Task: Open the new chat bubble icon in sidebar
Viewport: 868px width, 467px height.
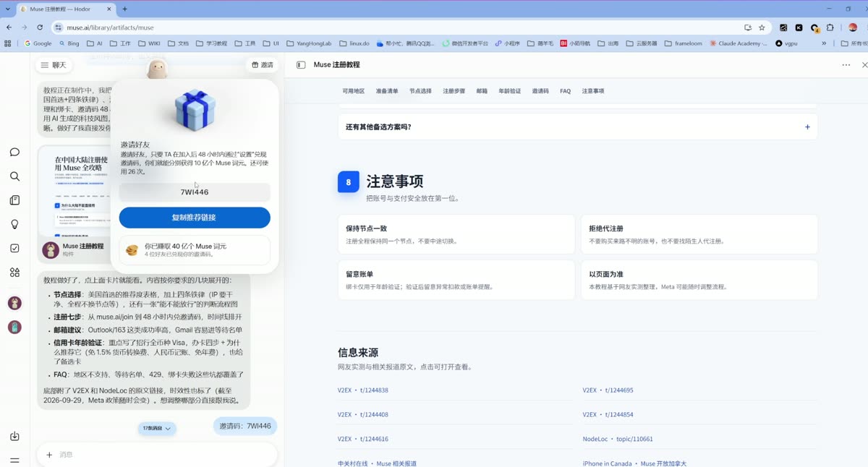Action: coord(14,153)
